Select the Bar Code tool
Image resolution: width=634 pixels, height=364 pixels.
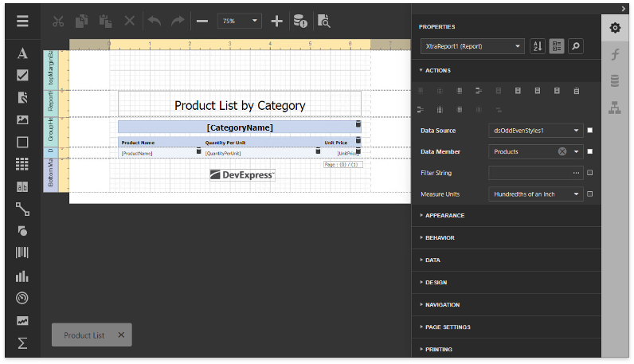click(22, 253)
